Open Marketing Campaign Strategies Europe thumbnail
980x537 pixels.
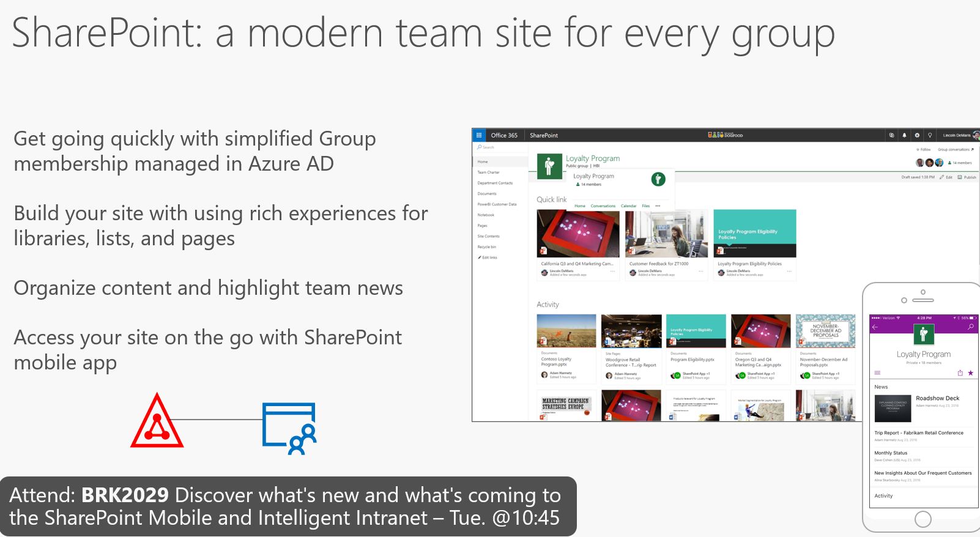coord(566,405)
